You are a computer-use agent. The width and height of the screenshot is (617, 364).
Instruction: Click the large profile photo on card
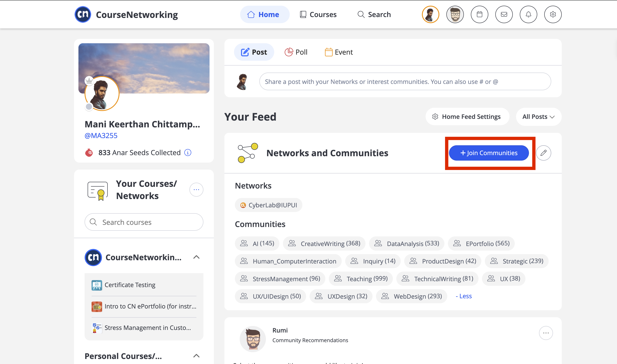102,94
